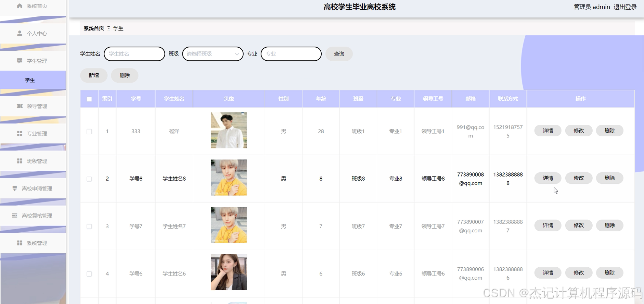Click cell 班级8
The width and height of the screenshot is (644, 304).
358,179
